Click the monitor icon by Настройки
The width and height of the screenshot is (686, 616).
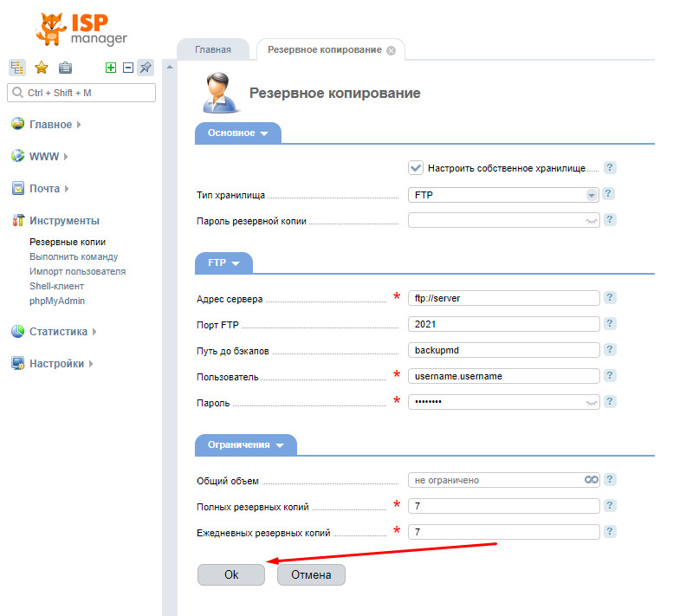pyautogui.click(x=17, y=363)
